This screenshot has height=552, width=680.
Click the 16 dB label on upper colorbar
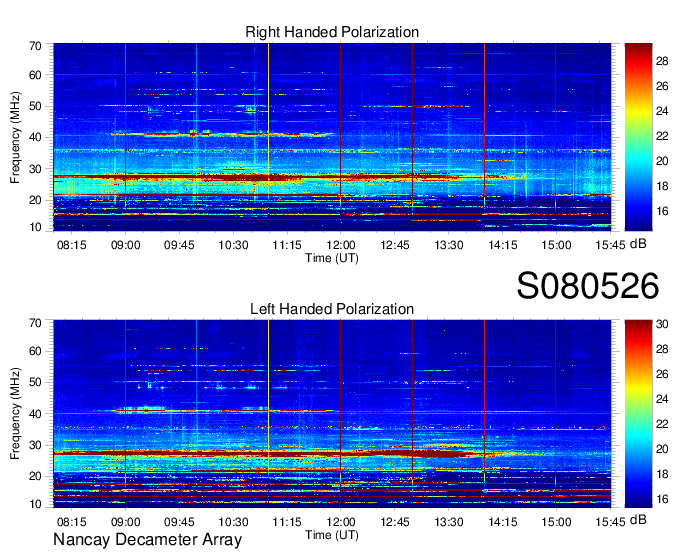click(x=662, y=211)
